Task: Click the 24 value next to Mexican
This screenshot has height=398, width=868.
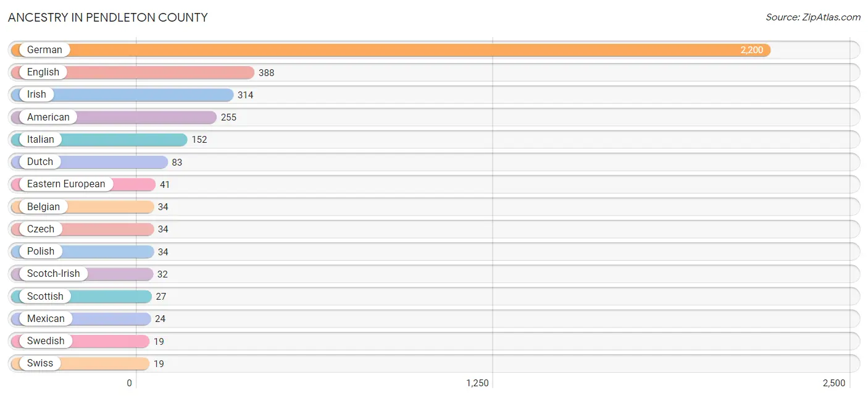Action: (x=161, y=319)
